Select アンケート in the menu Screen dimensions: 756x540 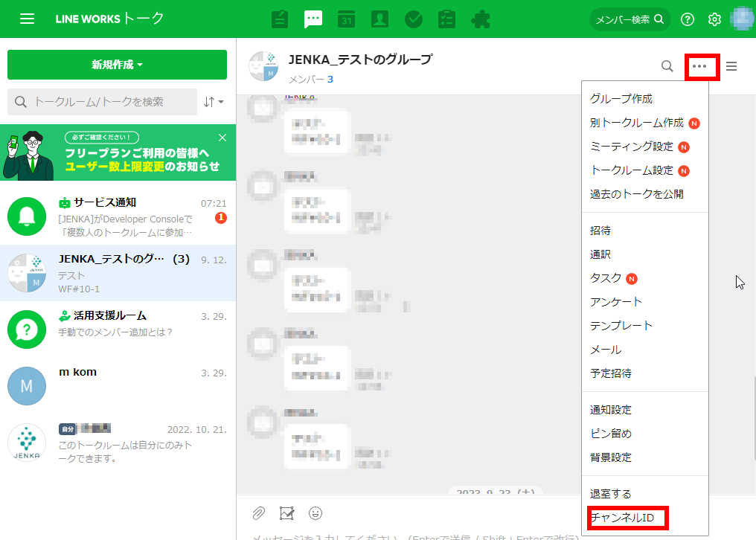645,302
